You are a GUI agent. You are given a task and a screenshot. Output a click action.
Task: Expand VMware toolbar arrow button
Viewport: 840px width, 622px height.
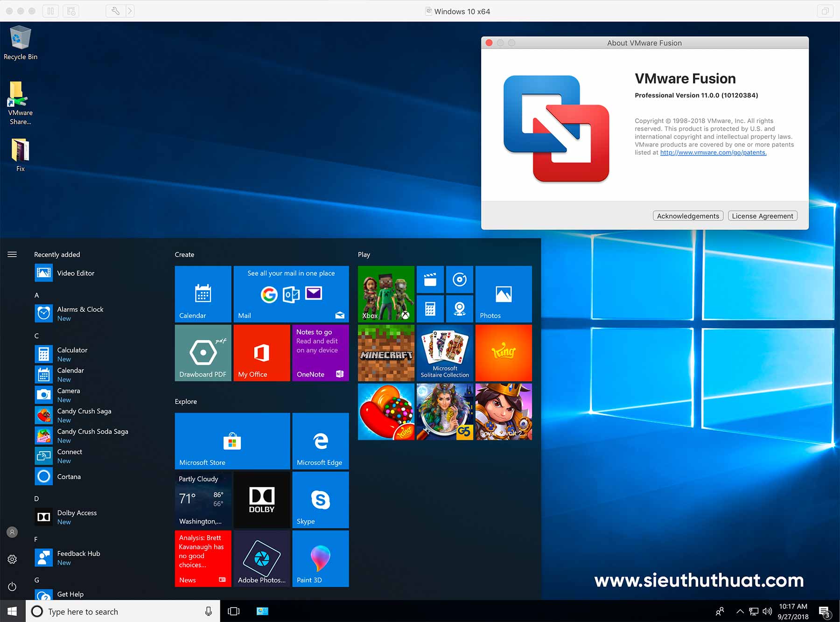pos(130,11)
